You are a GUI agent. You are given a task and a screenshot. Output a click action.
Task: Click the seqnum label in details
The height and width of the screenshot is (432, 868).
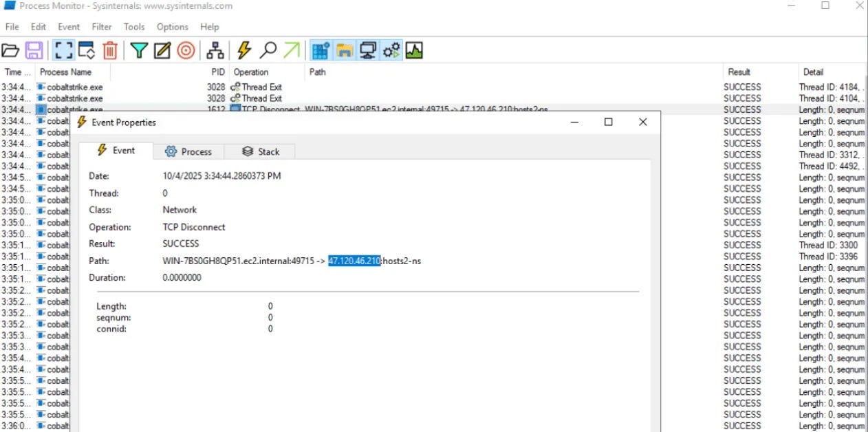pyautogui.click(x=114, y=317)
